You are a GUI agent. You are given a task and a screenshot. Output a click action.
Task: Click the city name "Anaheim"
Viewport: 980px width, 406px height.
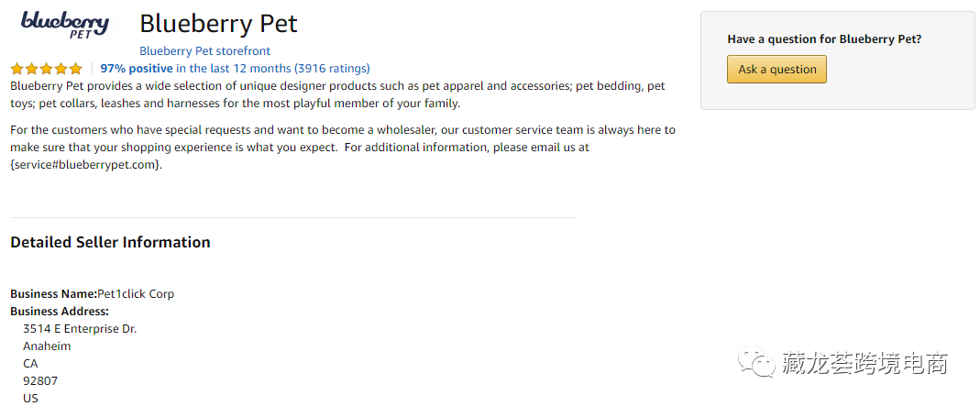click(47, 346)
